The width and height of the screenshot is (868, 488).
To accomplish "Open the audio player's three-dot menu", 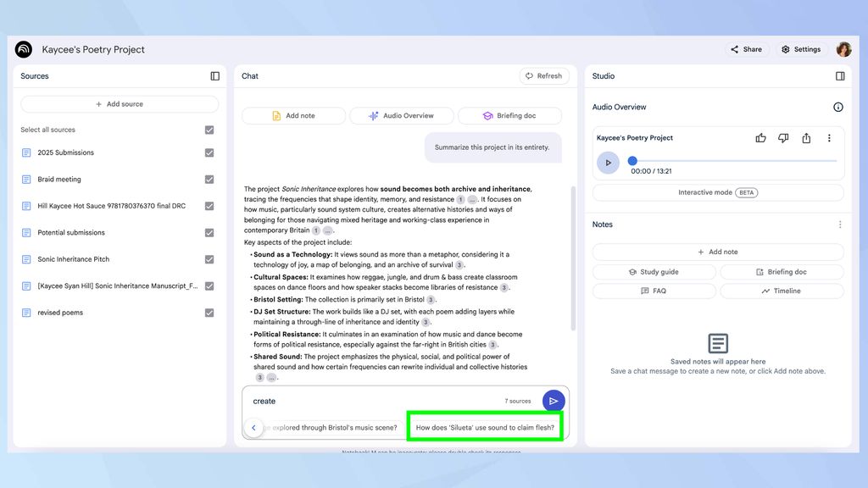I will click(x=830, y=137).
